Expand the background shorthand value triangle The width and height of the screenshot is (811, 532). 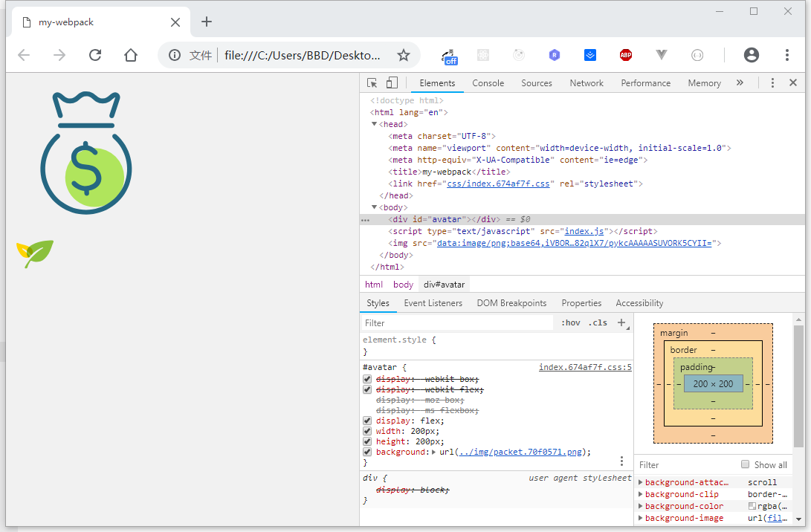434,452
